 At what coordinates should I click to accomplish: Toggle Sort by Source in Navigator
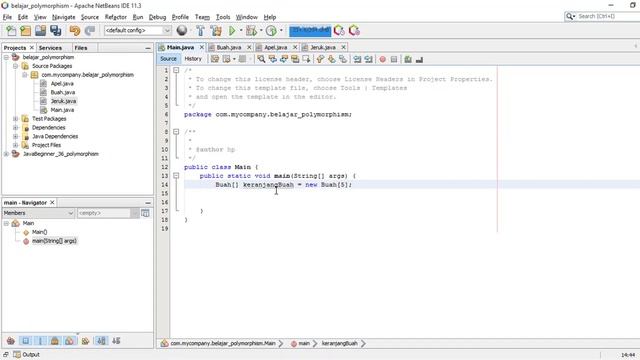point(116,341)
